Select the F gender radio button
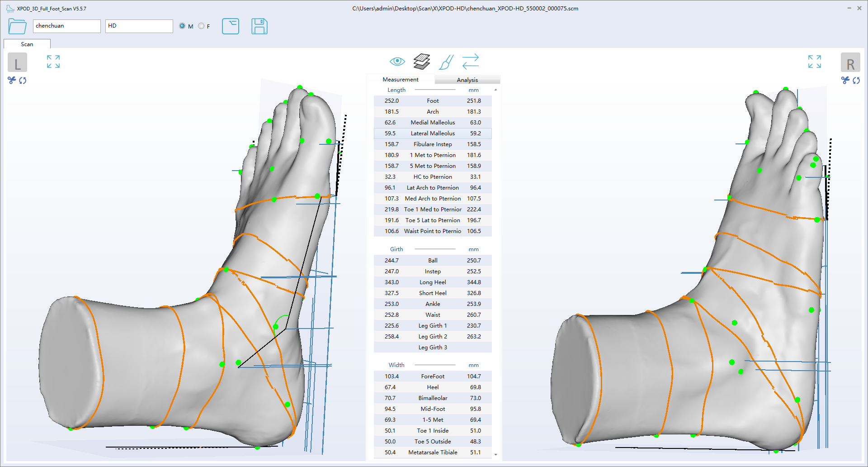Image resolution: width=868 pixels, height=467 pixels. [x=201, y=26]
